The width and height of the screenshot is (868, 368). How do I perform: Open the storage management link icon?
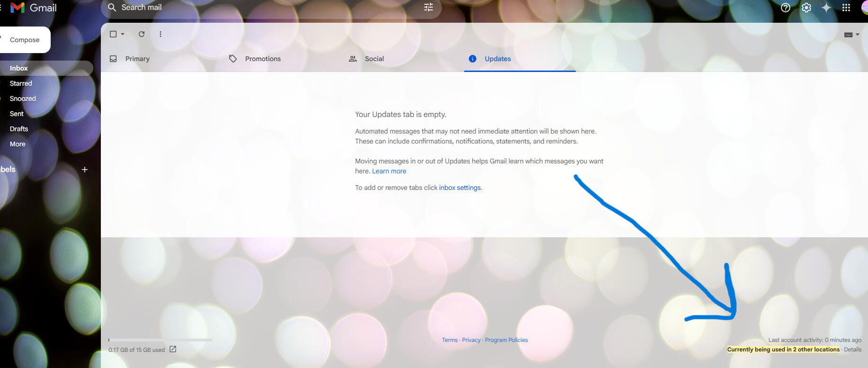[173, 350]
